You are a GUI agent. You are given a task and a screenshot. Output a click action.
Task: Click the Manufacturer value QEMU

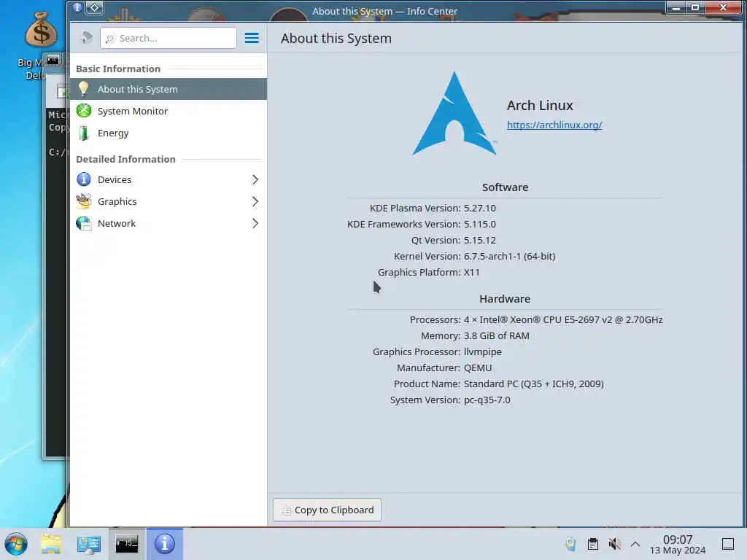[x=478, y=367]
